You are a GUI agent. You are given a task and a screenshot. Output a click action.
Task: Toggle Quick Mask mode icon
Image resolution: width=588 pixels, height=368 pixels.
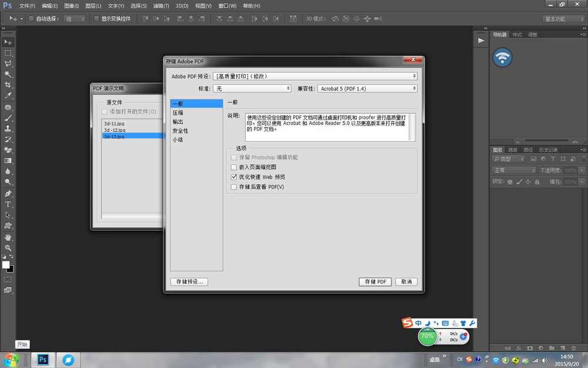click(x=8, y=279)
